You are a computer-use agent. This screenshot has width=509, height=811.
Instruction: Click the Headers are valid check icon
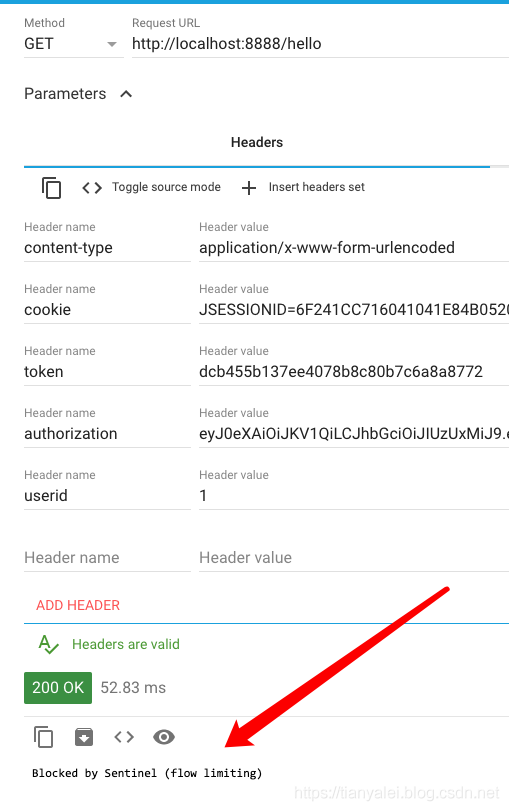49,644
